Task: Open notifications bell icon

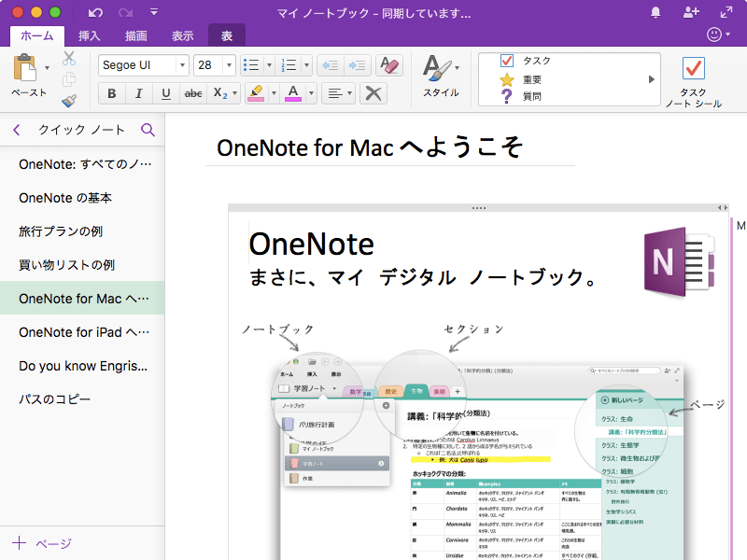Action: 655,13
